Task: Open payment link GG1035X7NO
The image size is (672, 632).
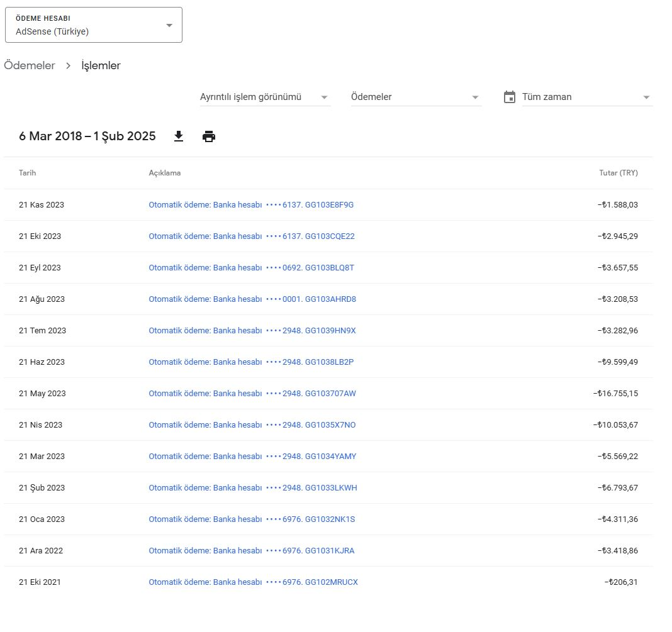Action: pyautogui.click(x=252, y=424)
